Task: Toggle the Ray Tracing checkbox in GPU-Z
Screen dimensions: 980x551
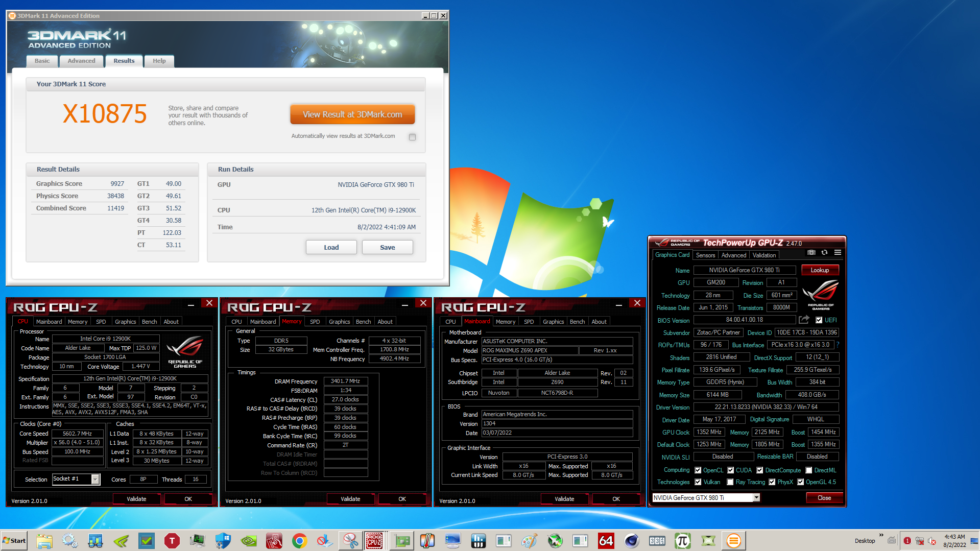Action: point(730,482)
